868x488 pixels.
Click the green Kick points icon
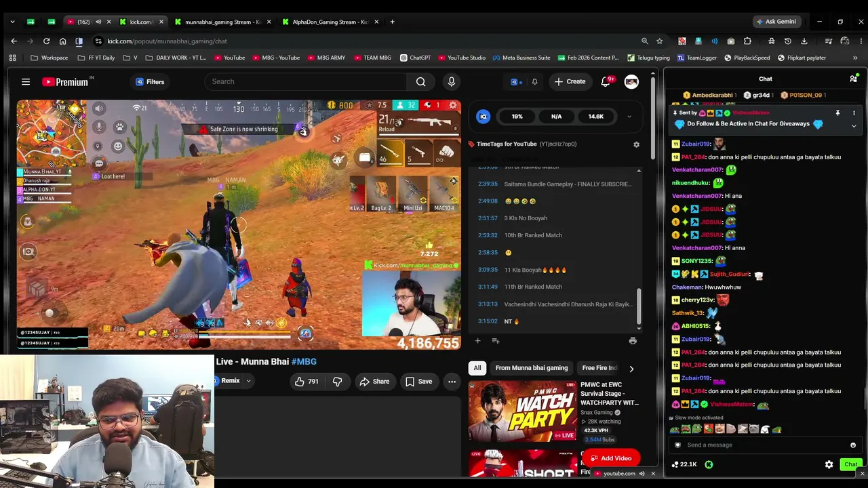pos(709,464)
